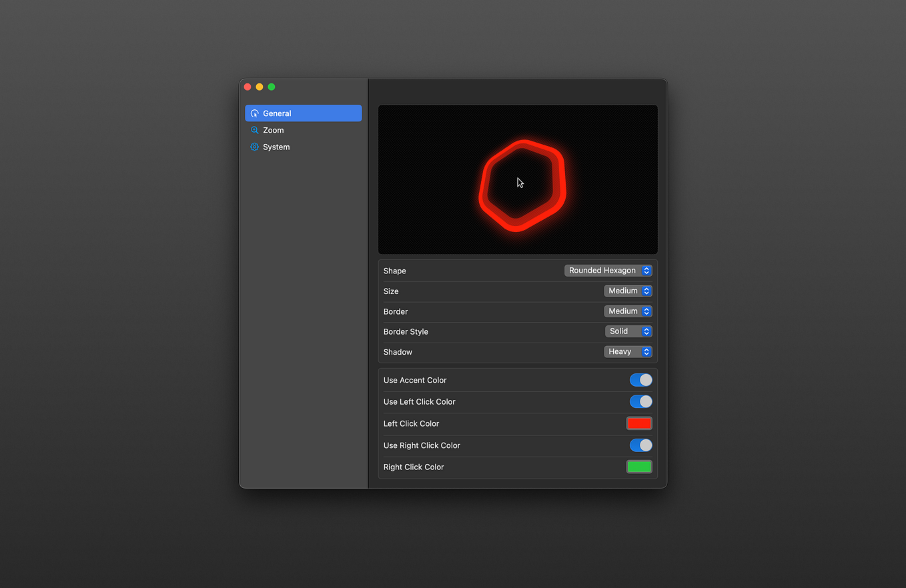Click the yellow minimize window button
This screenshot has height=588, width=906.
pos(259,87)
